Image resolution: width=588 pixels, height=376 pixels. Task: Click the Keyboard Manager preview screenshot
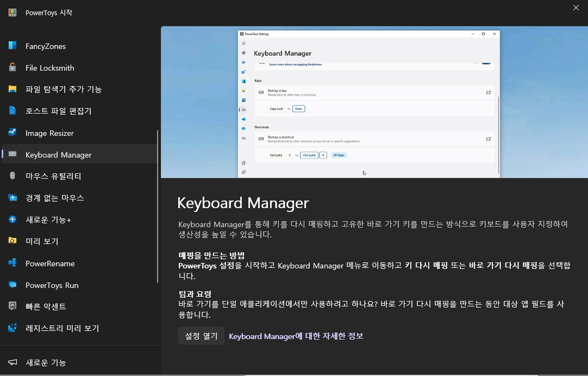pos(374,102)
